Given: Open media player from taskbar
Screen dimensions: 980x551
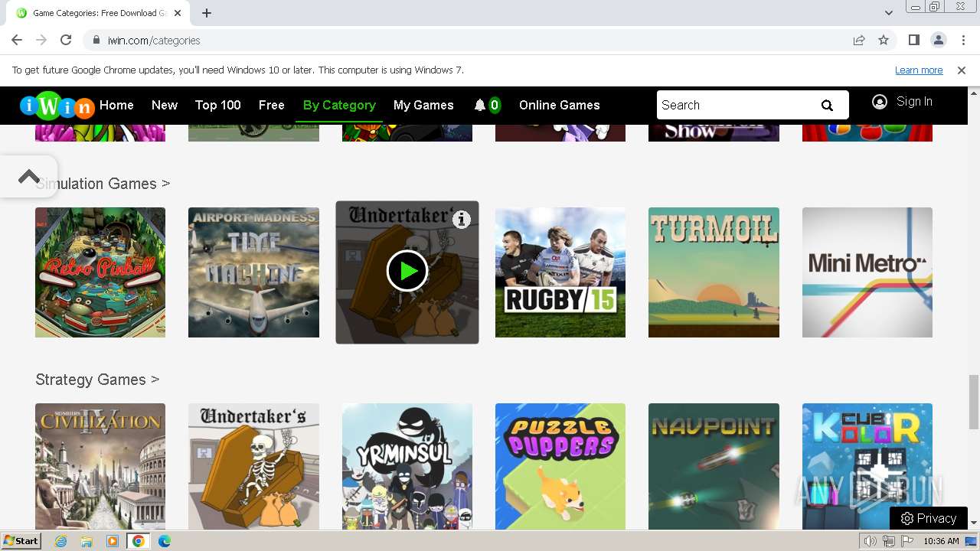Looking at the screenshot, I should click(x=113, y=541).
